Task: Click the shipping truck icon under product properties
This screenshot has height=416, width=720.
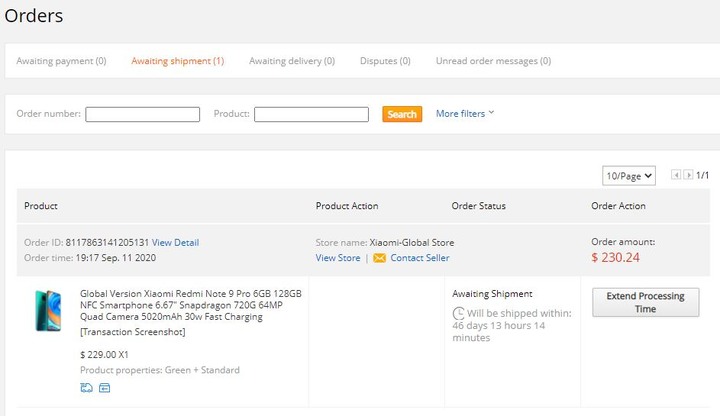Action: coord(86,388)
